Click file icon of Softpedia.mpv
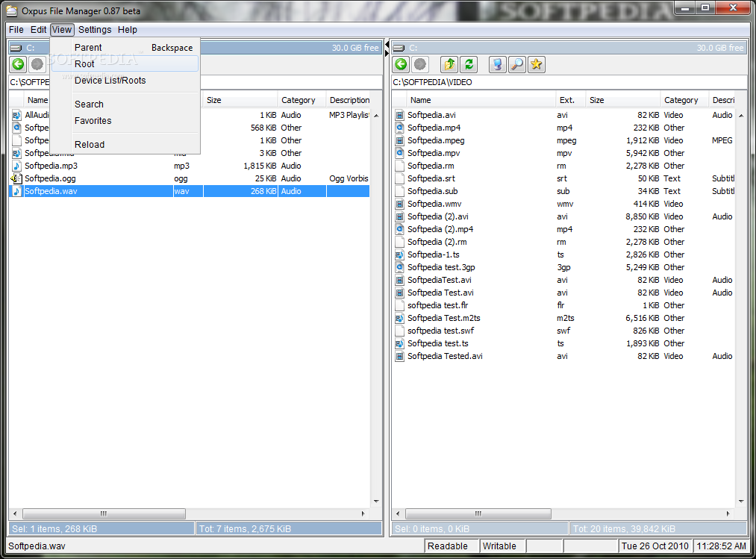 (x=399, y=153)
